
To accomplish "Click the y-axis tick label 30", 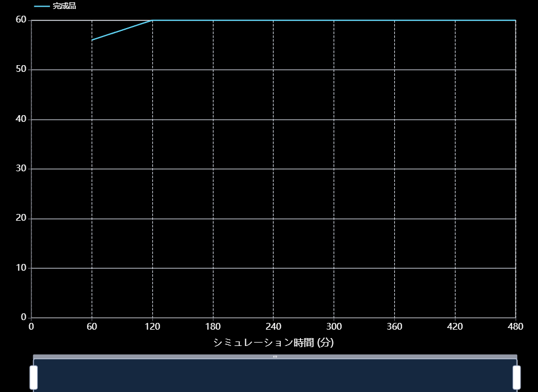I will (x=22, y=168).
